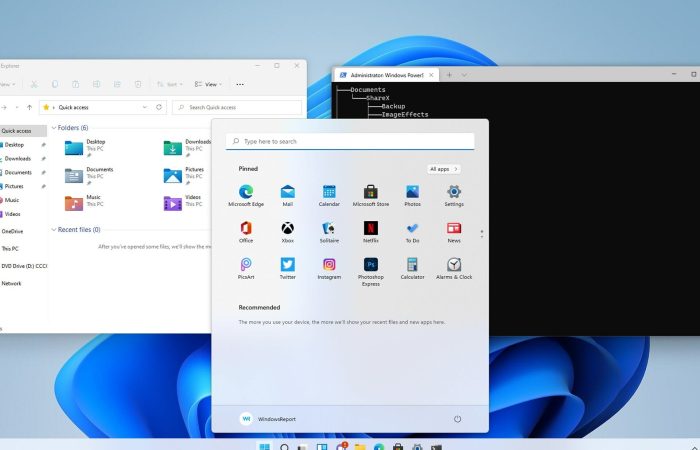700x450 pixels.
Task: Open the Desktop folder in File Explorer
Action: pyautogui.click(x=85, y=148)
